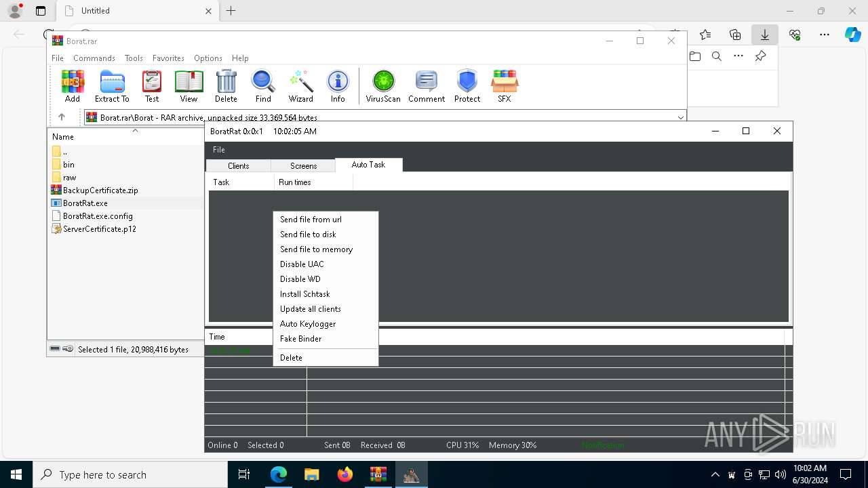Screen dimensions: 868x488
Task: Click the Add icon in WinRAR toolbar
Action: coord(73,86)
